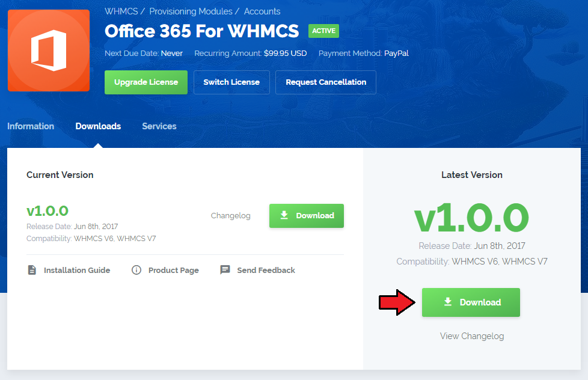Image resolution: width=588 pixels, height=380 pixels.
Task: Click the ACTIVE status badge
Action: coord(323,31)
